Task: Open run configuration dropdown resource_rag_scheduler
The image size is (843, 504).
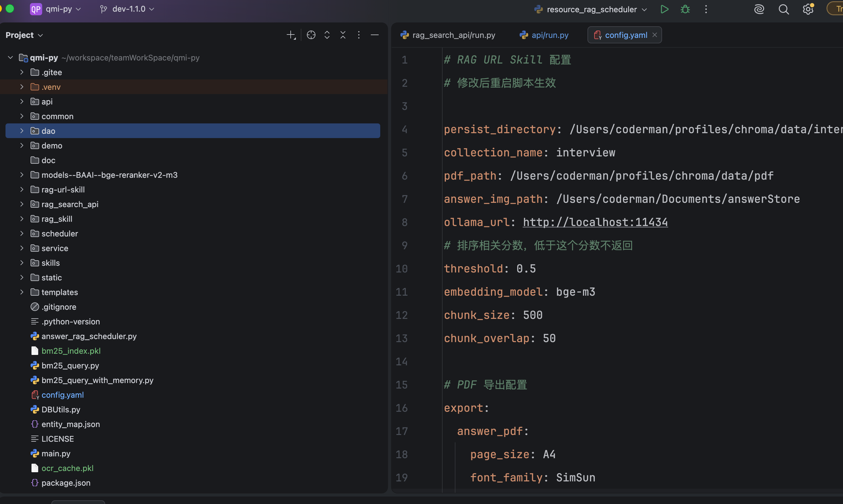Action: tap(591, 9)
